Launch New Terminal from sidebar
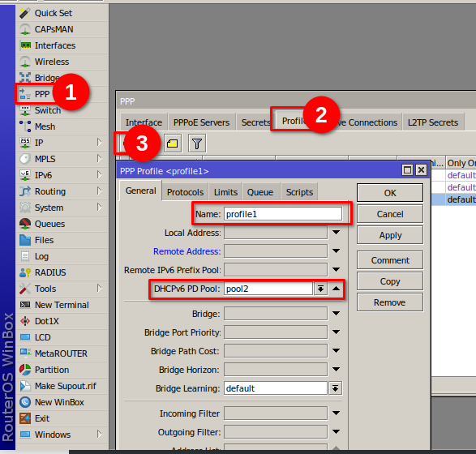476x454 pixels. point(62,305)
